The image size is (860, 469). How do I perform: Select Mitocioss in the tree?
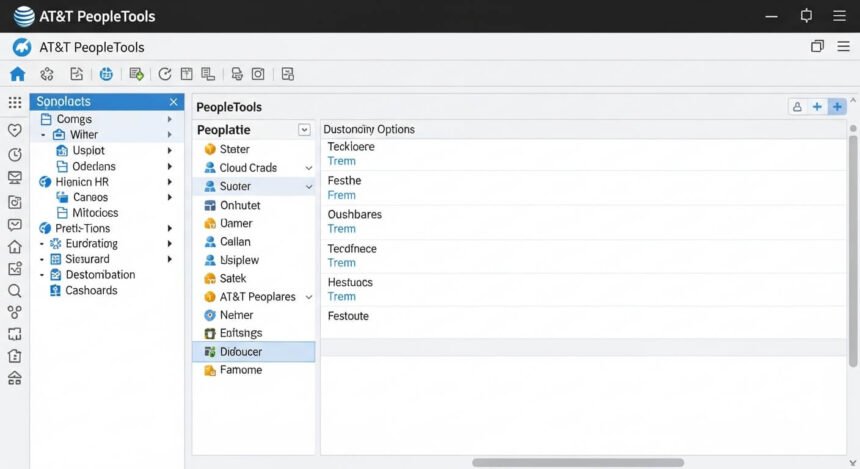pos(95,213)
